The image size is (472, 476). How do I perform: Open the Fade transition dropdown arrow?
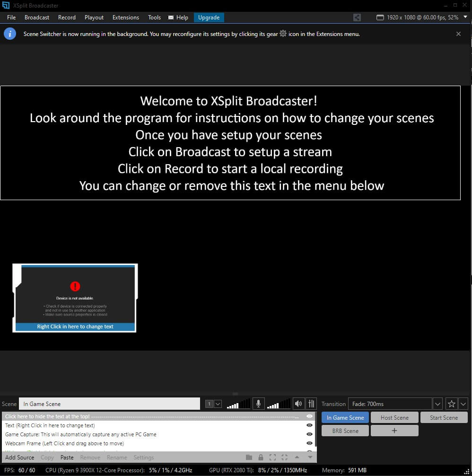coord(437,404)
